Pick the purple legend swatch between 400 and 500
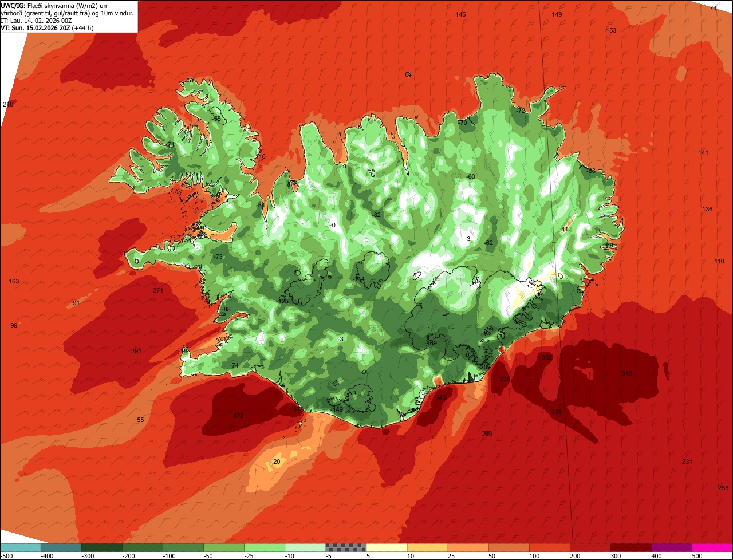733x560 pixels. tap(672, 547)
